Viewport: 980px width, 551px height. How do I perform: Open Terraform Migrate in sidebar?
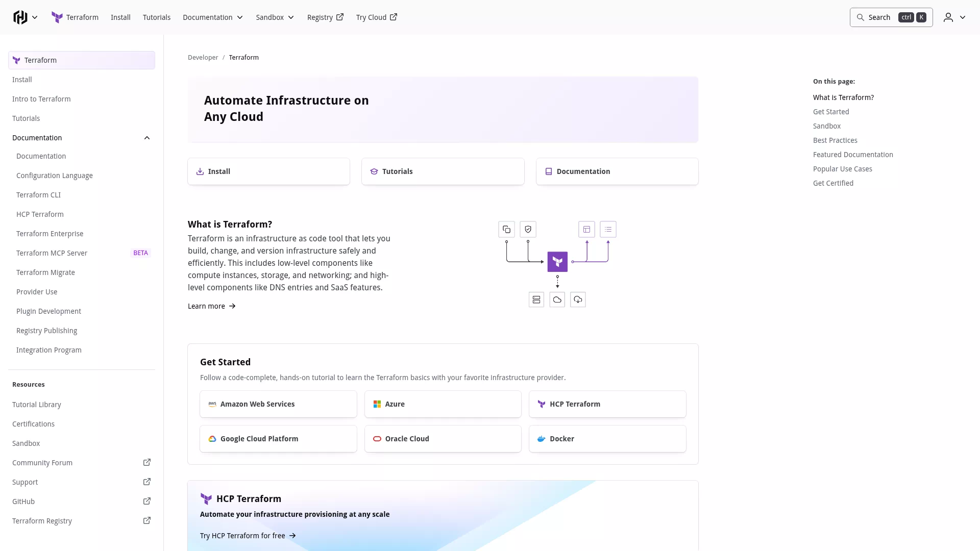coord(82,272)
